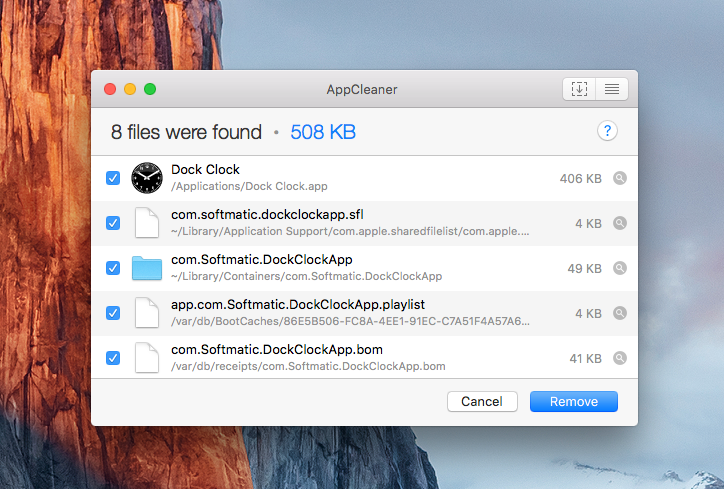Click the .bom file document icon
This screenshot has width=724, height=489.
coord(147,358)
